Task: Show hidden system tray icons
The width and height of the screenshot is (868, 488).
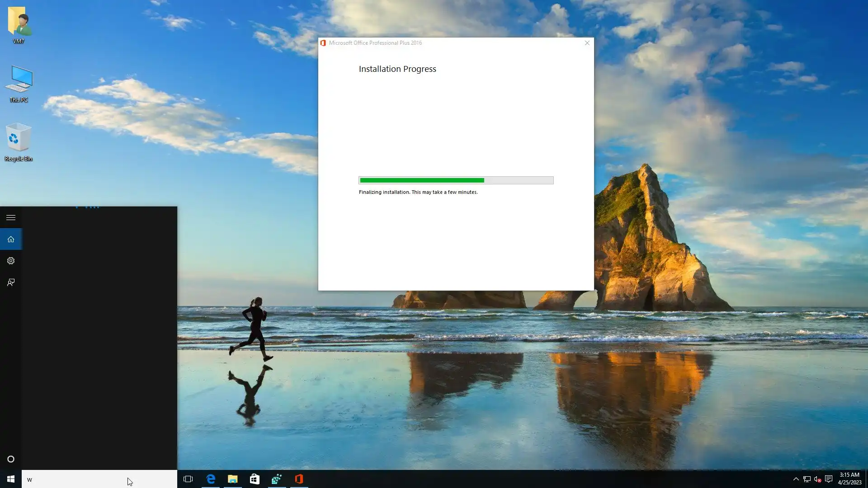Action: [x=796, y=479]
